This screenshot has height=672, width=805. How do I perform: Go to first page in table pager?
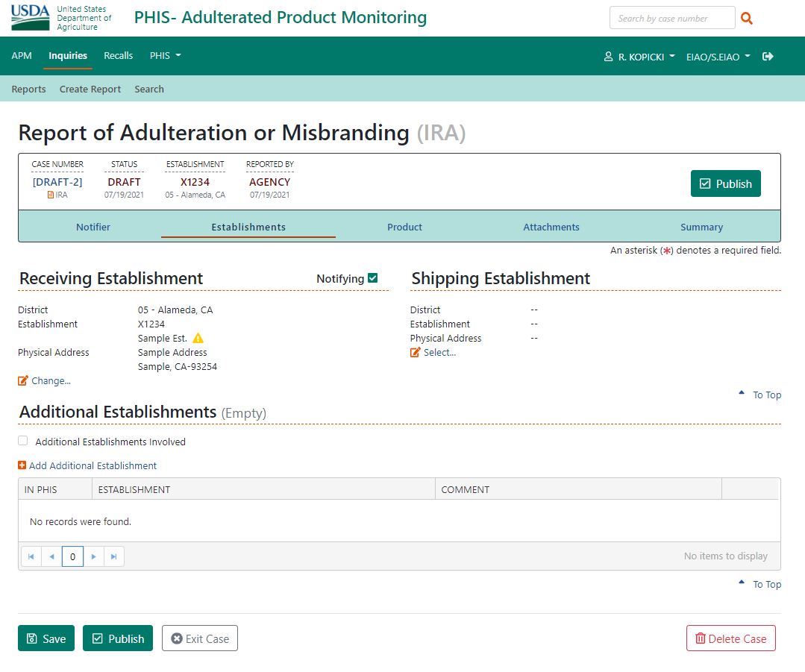click(x=31, y=556)
